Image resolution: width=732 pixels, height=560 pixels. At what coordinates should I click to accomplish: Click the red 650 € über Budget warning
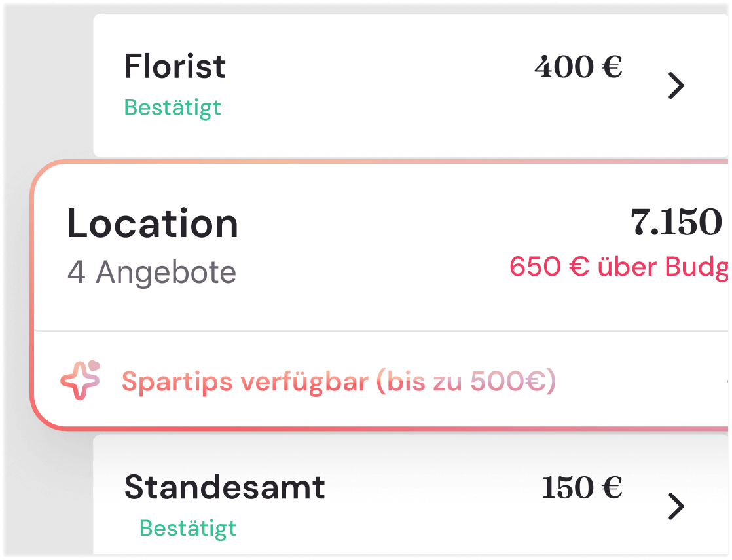pyautogui.click(x=619, y=267)
